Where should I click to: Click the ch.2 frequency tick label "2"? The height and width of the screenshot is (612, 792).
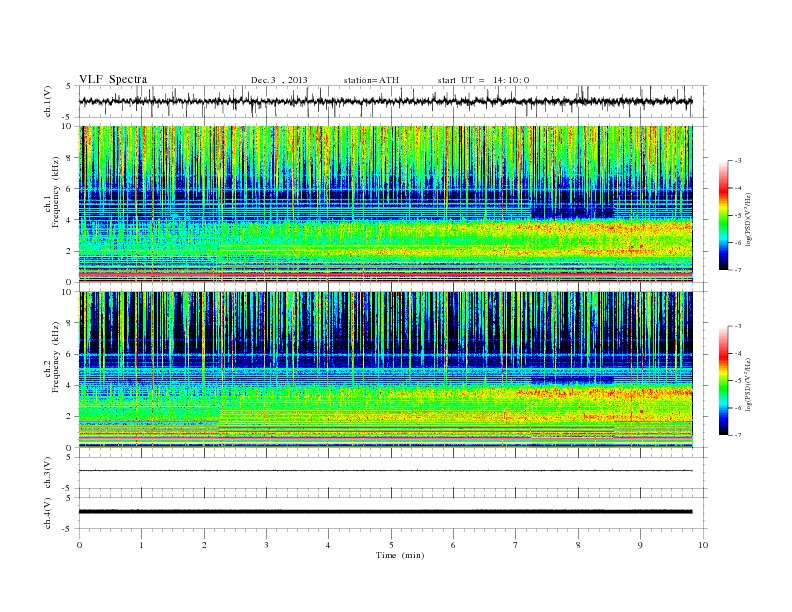(70, 417)
